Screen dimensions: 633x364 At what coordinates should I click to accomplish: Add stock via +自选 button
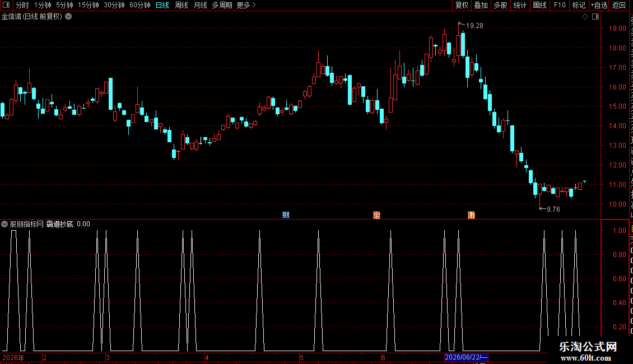pos(599,5)
